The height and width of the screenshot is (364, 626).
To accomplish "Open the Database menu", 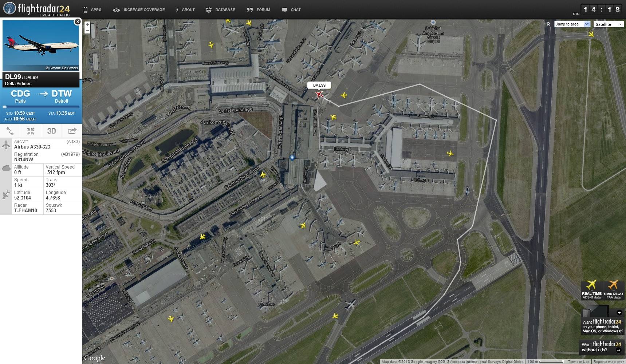I will (x=220, y=10).
